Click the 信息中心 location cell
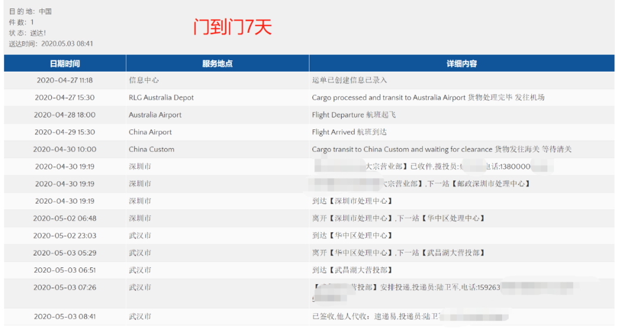The width and height of the screenshot is (644, 333). [144, 80]
